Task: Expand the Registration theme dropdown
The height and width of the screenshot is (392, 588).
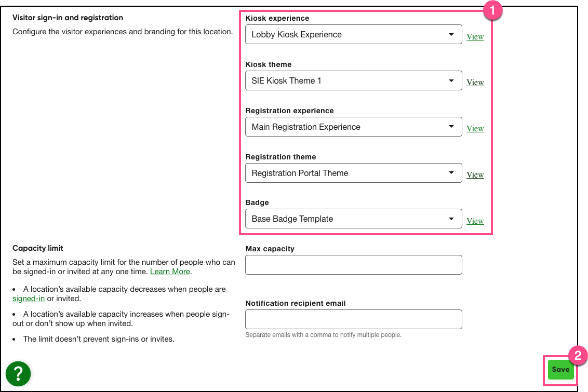Action: (x=353, y=173)
